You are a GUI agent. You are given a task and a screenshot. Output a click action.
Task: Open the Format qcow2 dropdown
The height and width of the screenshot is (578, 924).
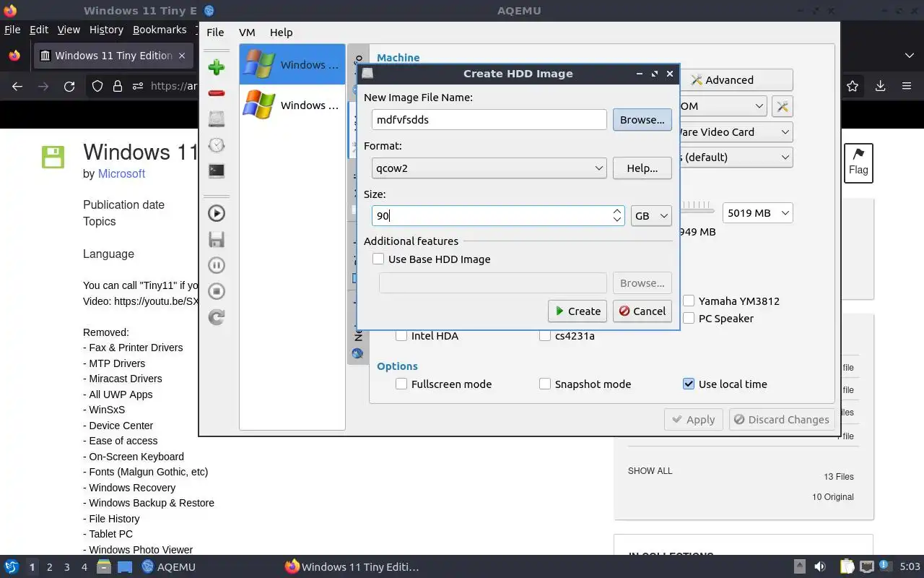[x=489, y=168]
